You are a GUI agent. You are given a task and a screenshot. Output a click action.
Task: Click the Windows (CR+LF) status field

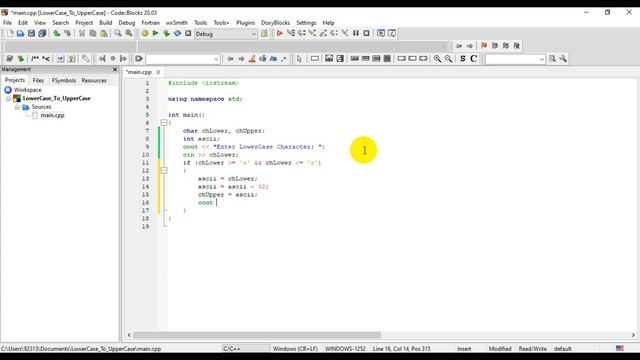tap(295, 349)
